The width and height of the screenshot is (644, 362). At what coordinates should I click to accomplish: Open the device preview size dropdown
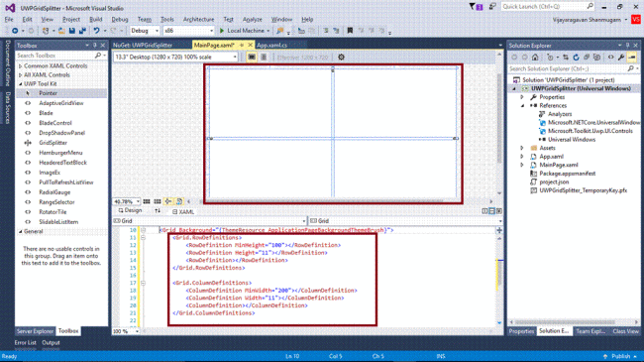175,58
